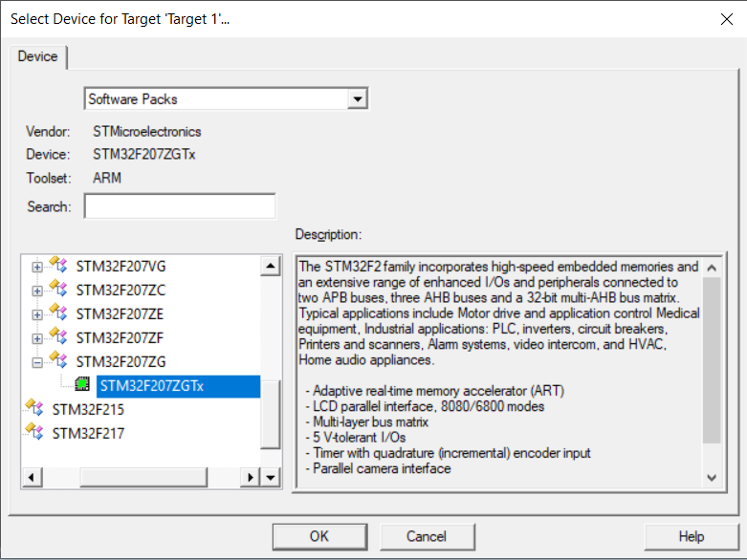Viewport: 747px width, 560px height.
Task: Click device tree scroll right arrow
Action: (250, 477)
